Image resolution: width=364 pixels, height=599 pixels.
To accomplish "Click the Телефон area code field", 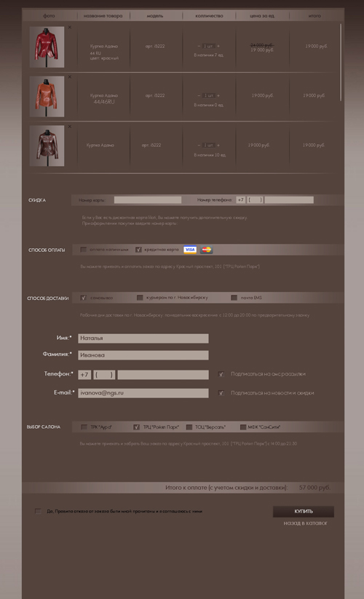I will 104,375.
